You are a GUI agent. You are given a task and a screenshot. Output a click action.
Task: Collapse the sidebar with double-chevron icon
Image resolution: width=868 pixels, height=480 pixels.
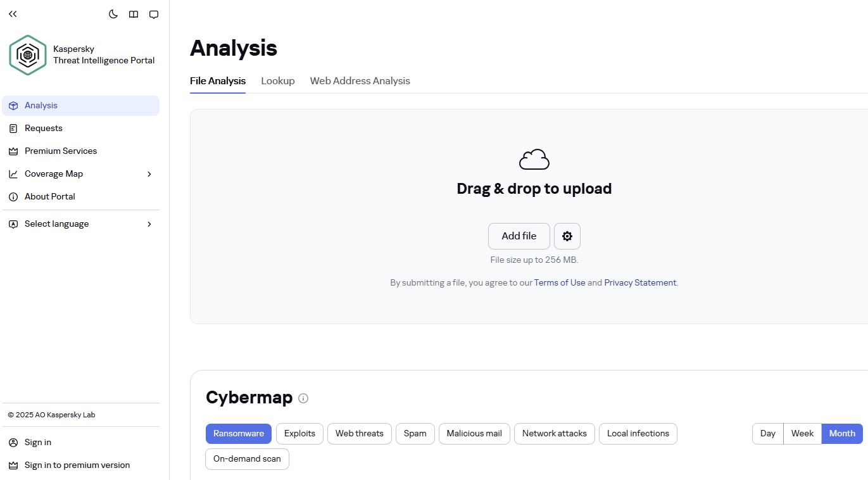pyautogui.click(x=13, y=14)
